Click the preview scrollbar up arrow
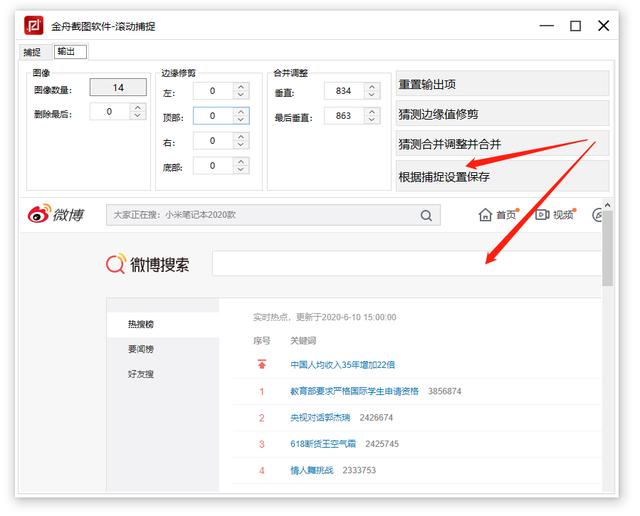Screen dimensions: 640x516 (607, 205)
